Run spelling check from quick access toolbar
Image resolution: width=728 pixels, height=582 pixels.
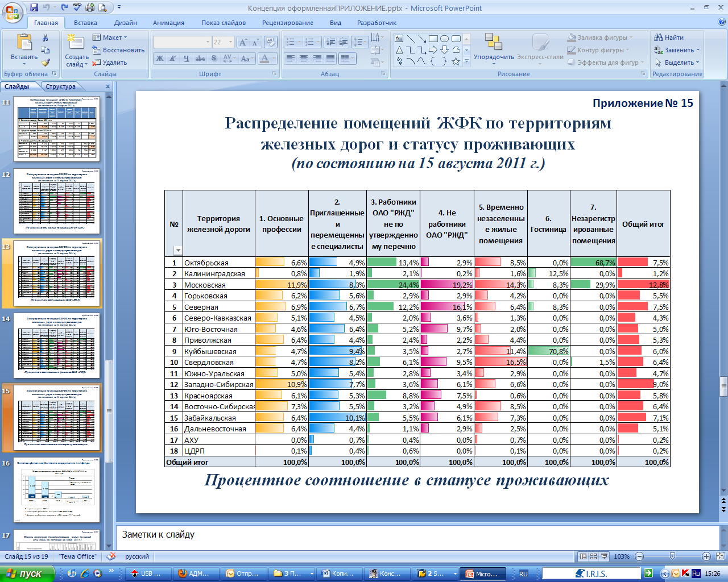[77, 8]
